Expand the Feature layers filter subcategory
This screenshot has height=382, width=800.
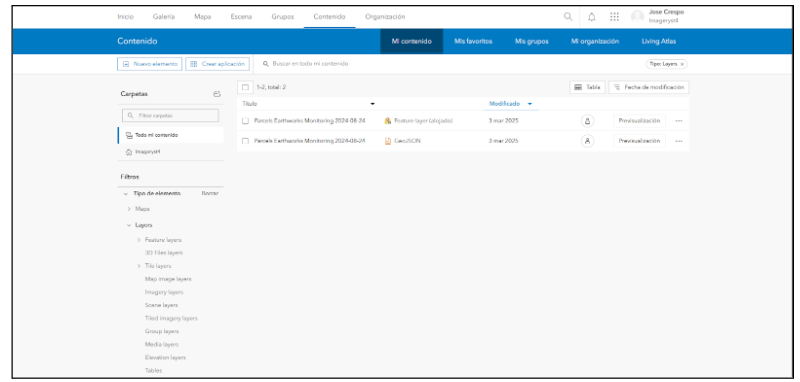(x=139, y=240)
